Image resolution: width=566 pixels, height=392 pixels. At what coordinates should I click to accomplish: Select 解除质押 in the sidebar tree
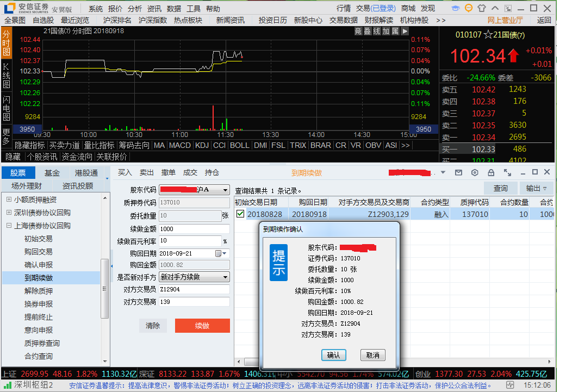[39, 290]
